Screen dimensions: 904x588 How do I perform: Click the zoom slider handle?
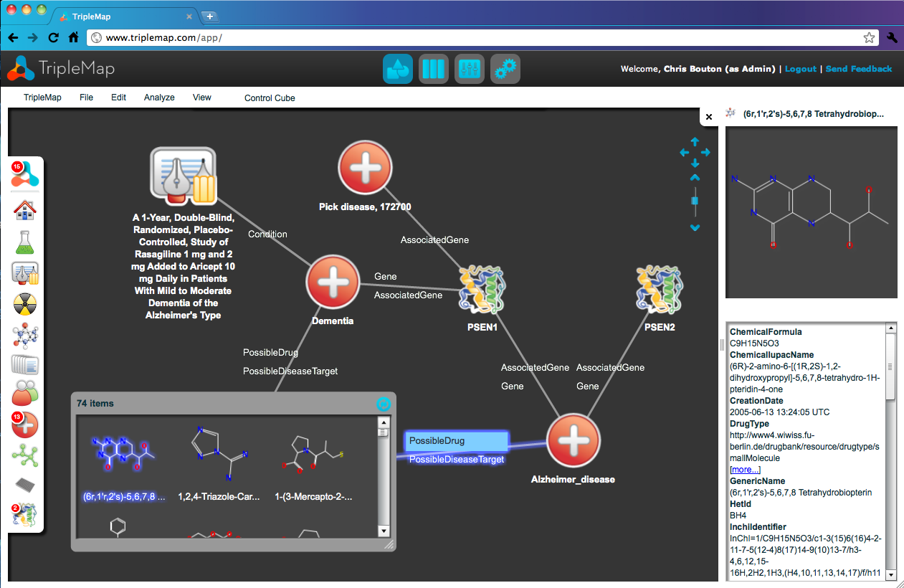pyautogui.click(x=695, y=201)
